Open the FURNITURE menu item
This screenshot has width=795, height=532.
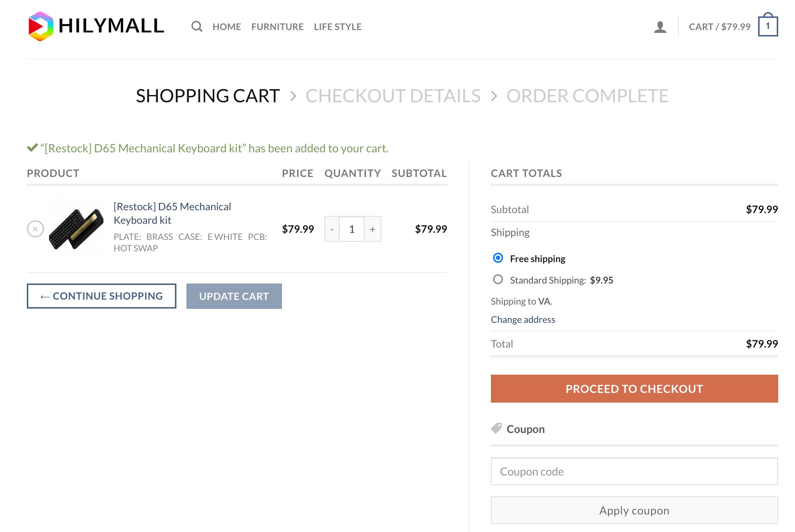coord(277,27)
